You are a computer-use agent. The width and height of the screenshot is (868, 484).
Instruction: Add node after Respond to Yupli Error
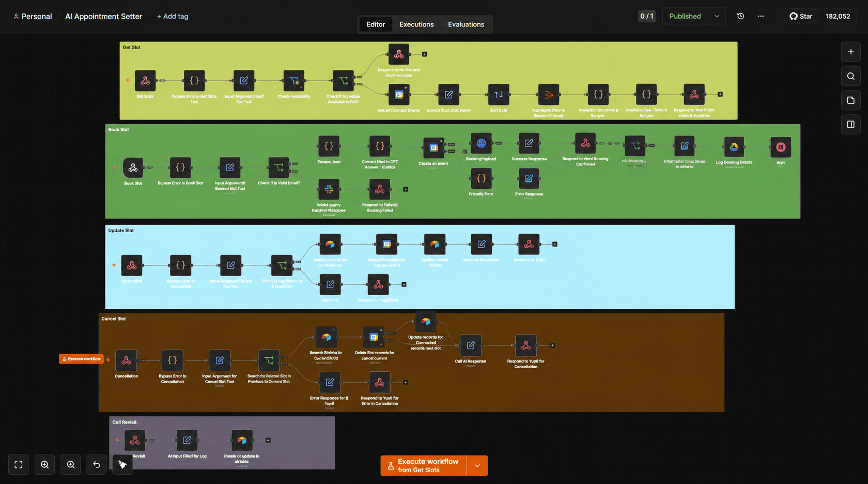(x=404, y=284)
